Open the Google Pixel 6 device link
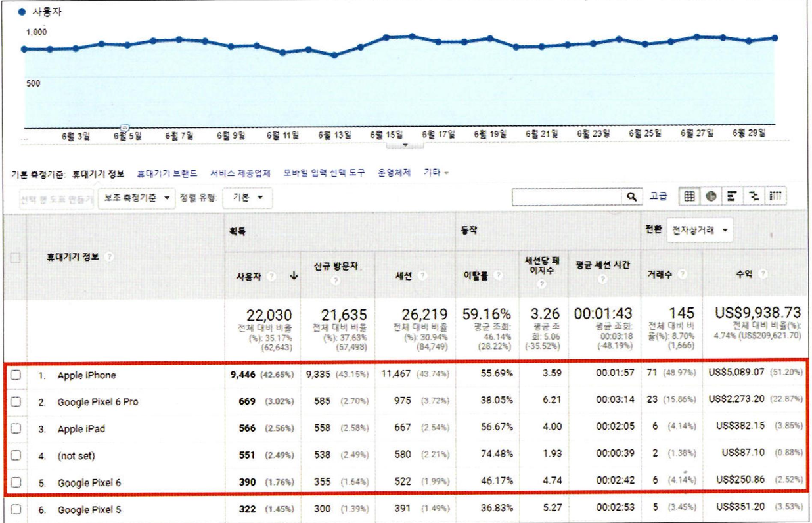This screenshot has height=523, width=812. coord(89,482)
